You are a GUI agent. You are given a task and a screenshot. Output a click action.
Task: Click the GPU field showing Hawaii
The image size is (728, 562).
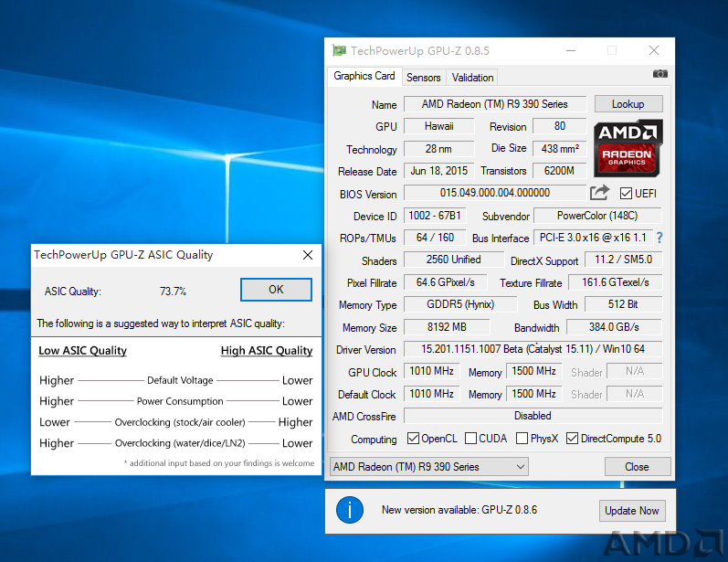pyautogui.click(x=439, y=126)
